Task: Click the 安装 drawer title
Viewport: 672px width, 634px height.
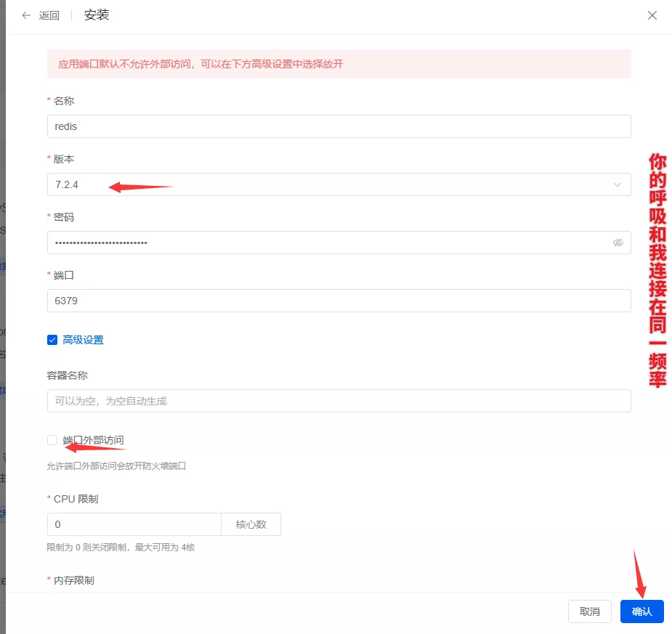Action: [x=97, y=15]
